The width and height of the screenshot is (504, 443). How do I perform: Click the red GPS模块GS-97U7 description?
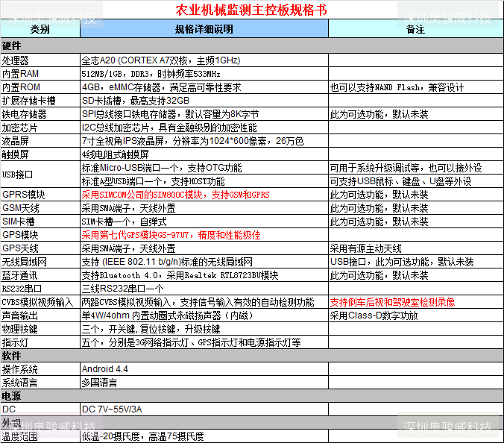[171, 235]
